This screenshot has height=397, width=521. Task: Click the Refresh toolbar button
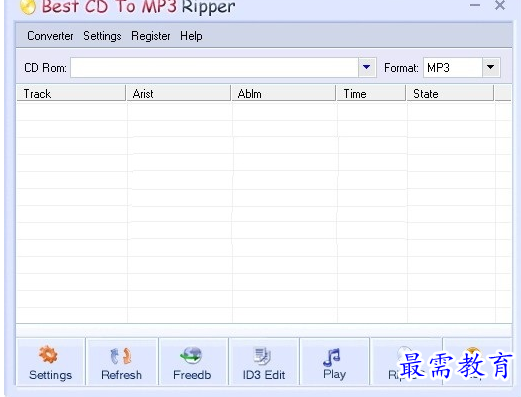point(122,362)
